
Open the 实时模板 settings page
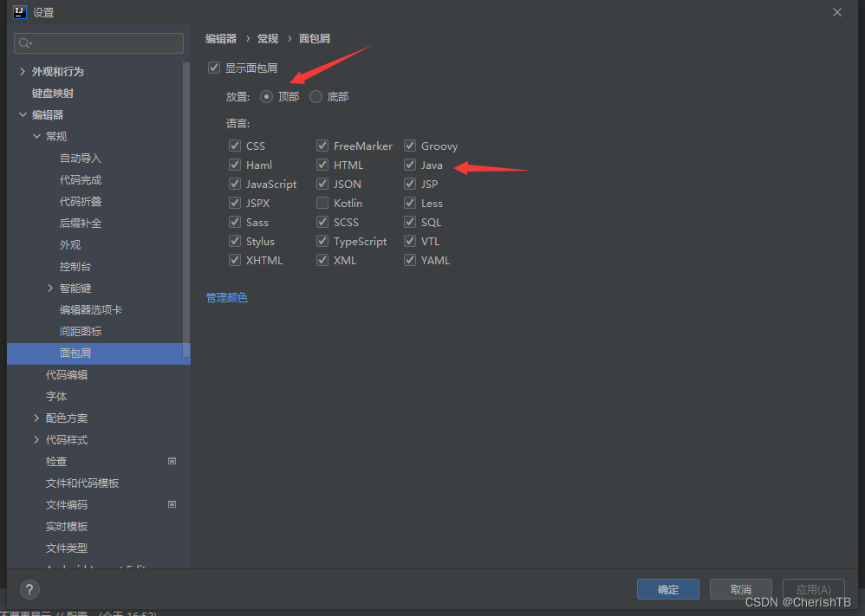(67, 527)
